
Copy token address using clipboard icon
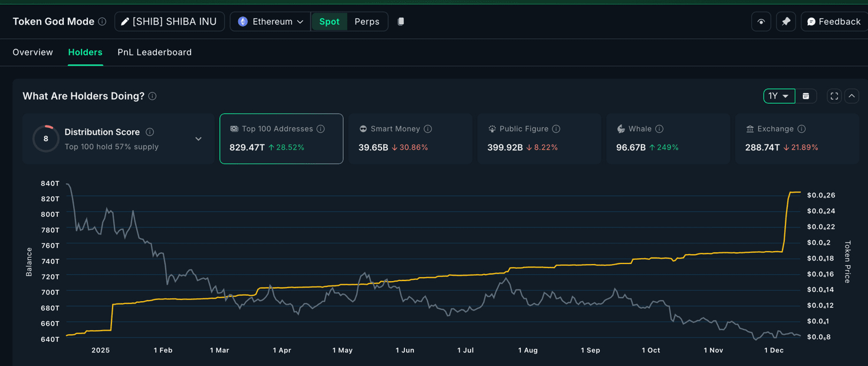401,22
